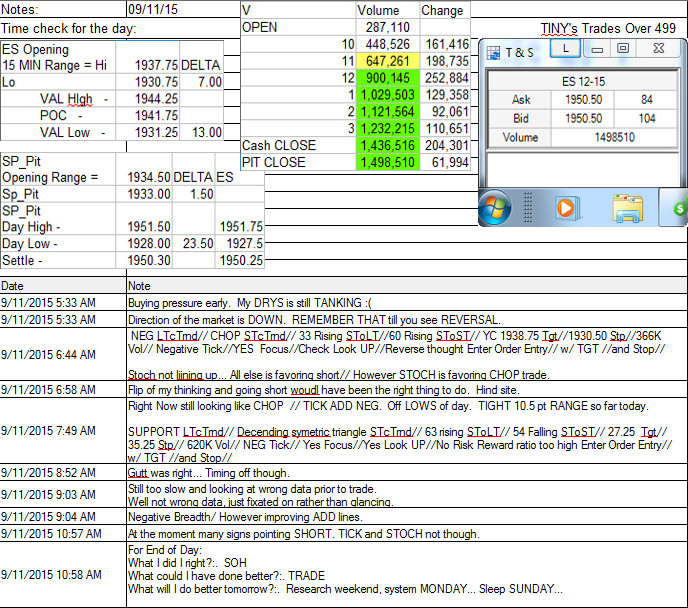Click the Cash CLOSE row label

279,145
